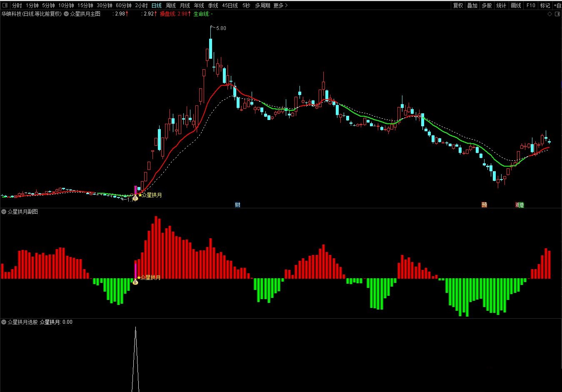Click the 5.80 peak price label
This screenshot has height=392, width=562.
(x=221, y=28)
